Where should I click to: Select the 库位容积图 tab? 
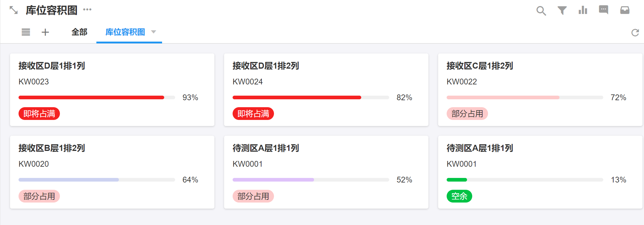[125, 32]
